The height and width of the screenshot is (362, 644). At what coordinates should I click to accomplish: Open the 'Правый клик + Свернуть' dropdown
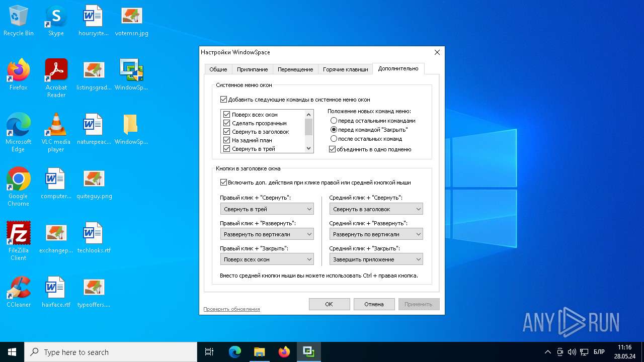[x=267, y=209]
